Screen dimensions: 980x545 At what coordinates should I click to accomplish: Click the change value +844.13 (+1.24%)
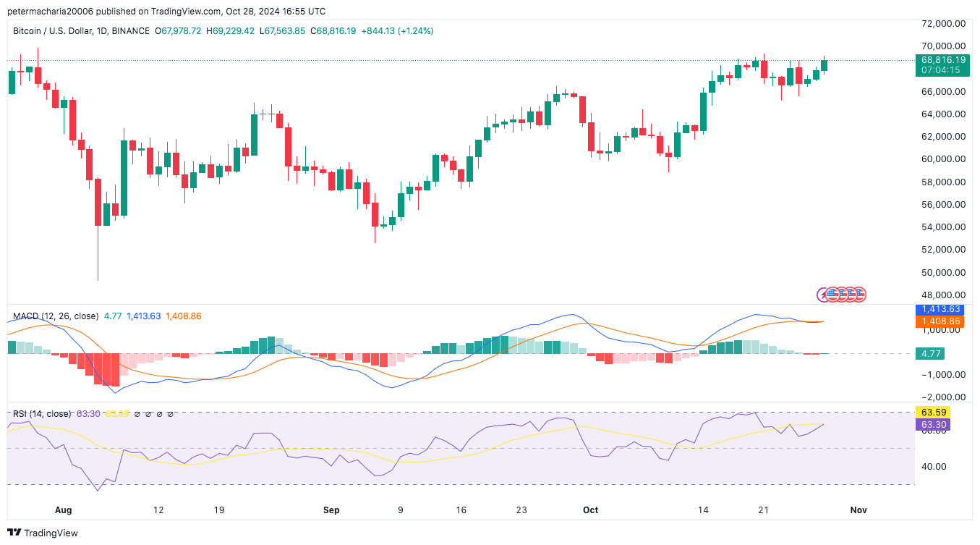pyautogui.click(x=397, y=31)
